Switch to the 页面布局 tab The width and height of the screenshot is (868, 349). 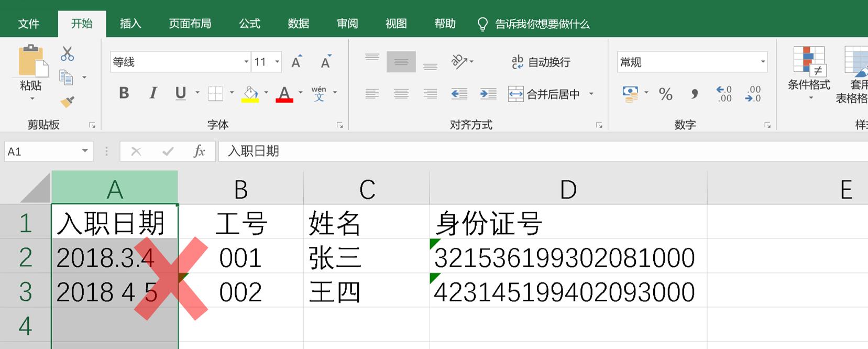click(190, 24)
